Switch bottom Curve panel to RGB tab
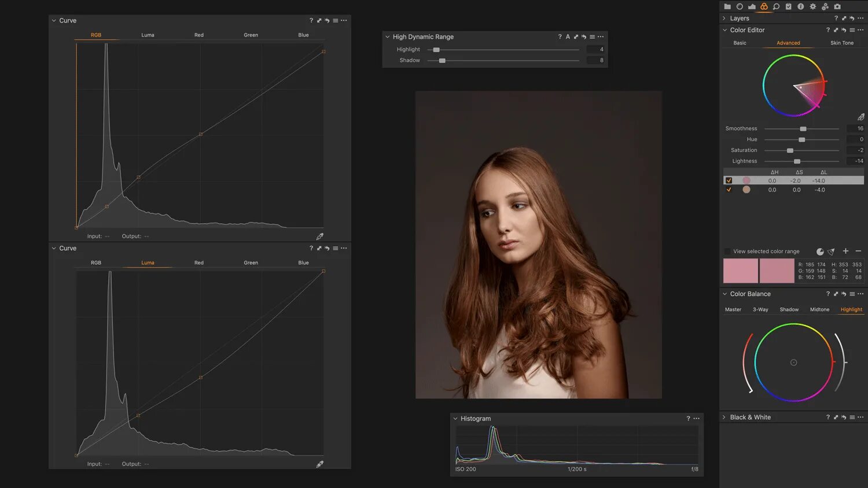 [96, 263]
